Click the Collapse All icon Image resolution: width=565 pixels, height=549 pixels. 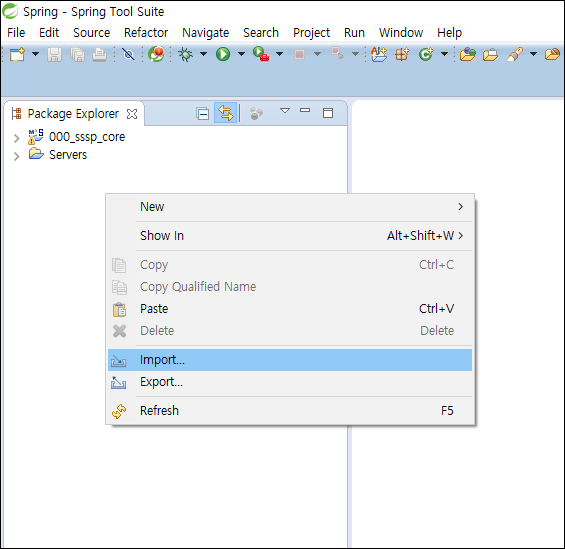click(x=203, y=114)
